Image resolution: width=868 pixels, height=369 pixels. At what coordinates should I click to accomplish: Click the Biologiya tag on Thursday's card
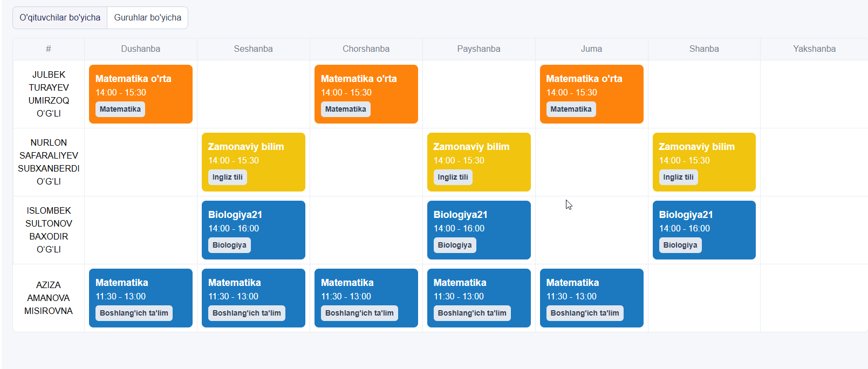point(454,245)
